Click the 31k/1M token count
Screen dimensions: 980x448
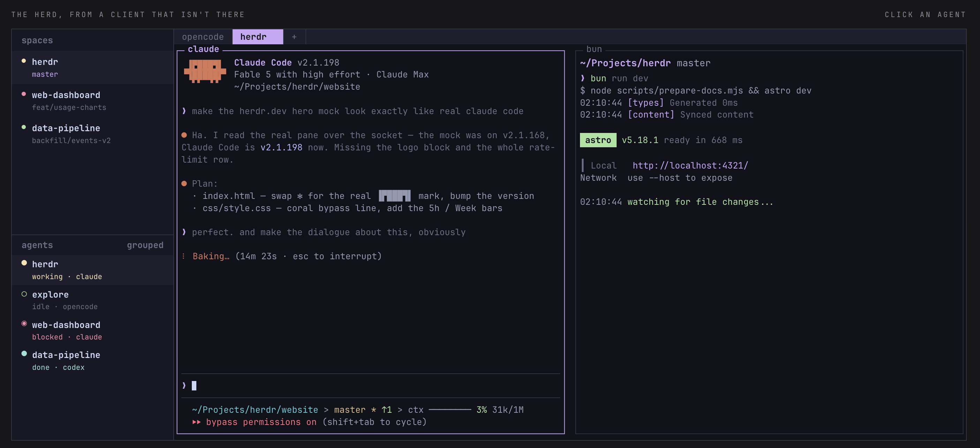click(x=507, y=410)
